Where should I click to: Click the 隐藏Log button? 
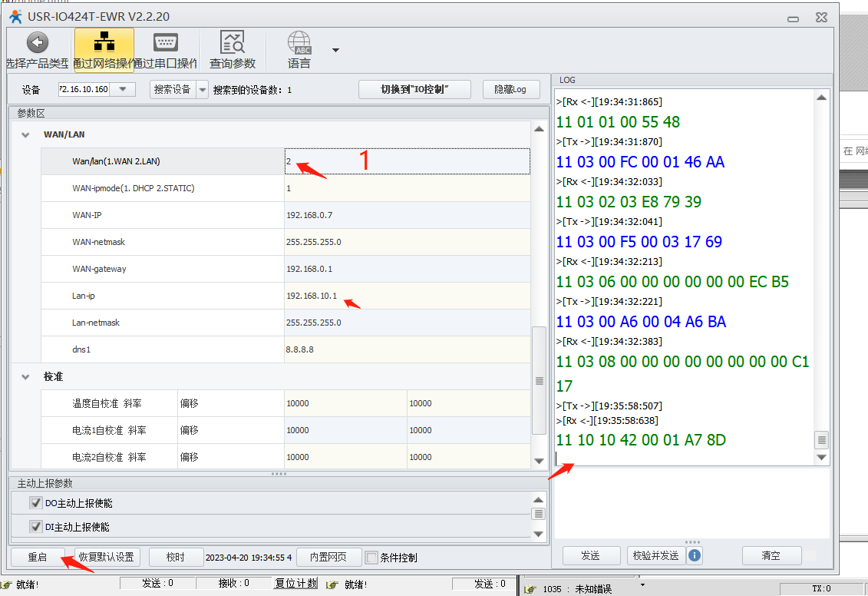511,90
